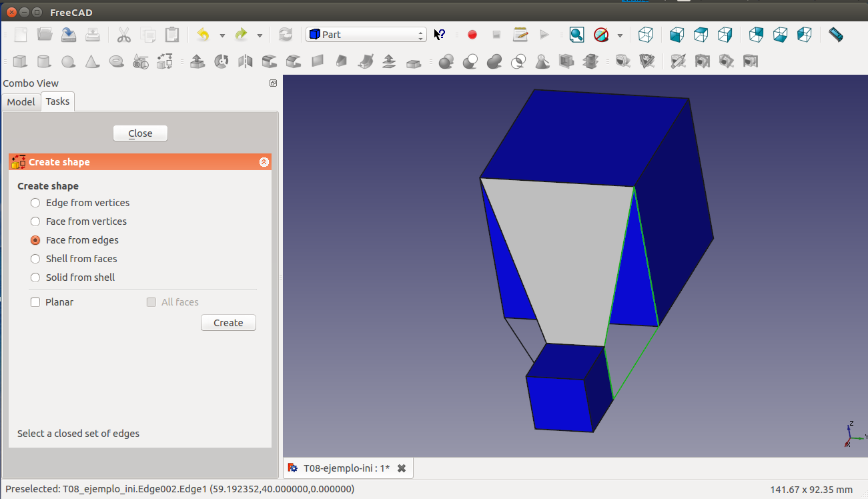Click the Box primitive tool icon
Screen dimensions: 868x499
click(20, 62)
